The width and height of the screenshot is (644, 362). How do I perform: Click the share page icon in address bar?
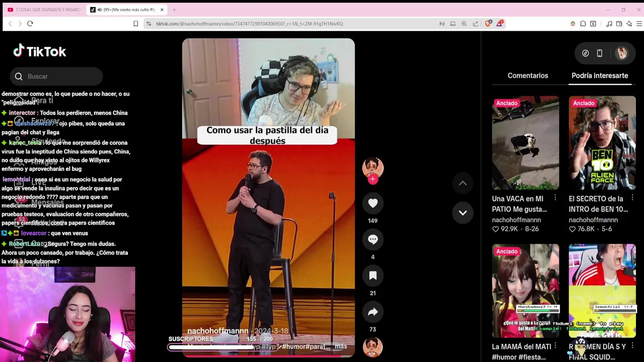click(x=475, y=24)
